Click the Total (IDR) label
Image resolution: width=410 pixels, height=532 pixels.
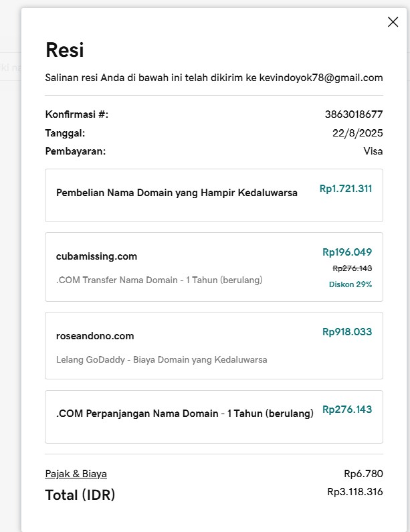pyautogui.click(x=80, y=495)
